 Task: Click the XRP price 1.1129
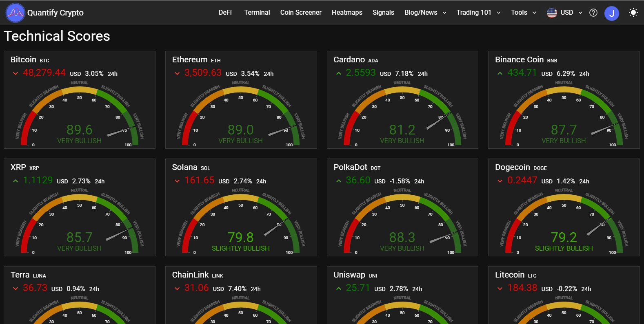click(x=38, y=180)
